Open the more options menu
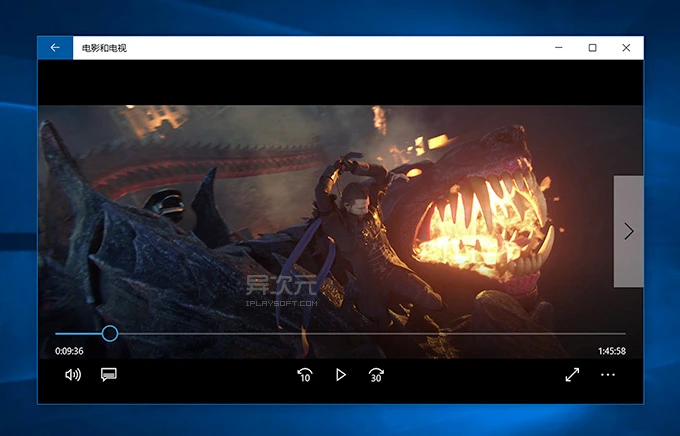Screen dimensions: 680x436 tap(608, 375)
